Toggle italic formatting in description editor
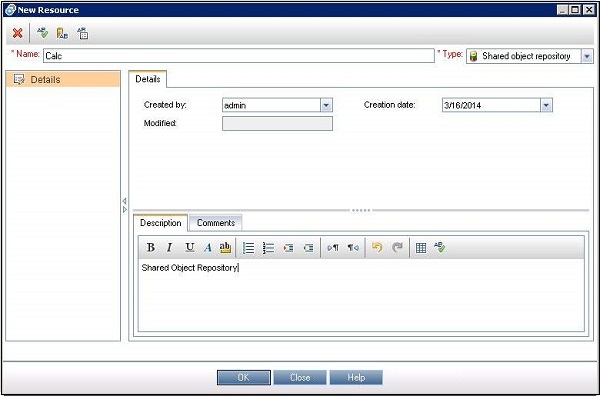 point(169,248)
